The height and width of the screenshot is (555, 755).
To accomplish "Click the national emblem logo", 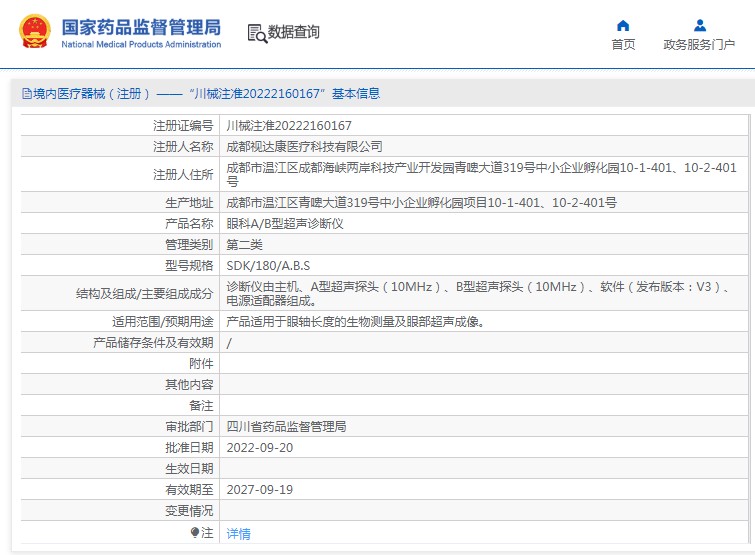I will coord(35,32).
